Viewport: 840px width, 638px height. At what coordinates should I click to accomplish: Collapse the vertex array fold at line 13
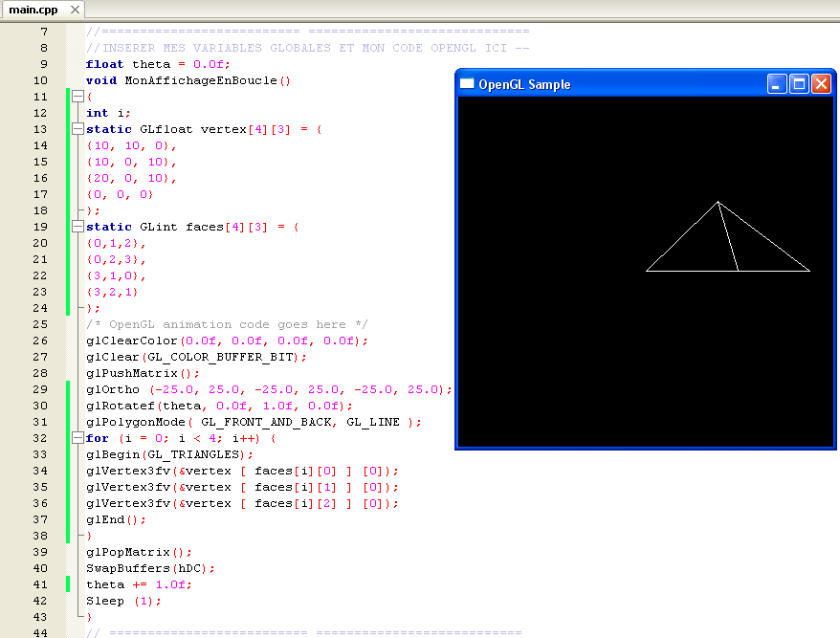point(77,128)
